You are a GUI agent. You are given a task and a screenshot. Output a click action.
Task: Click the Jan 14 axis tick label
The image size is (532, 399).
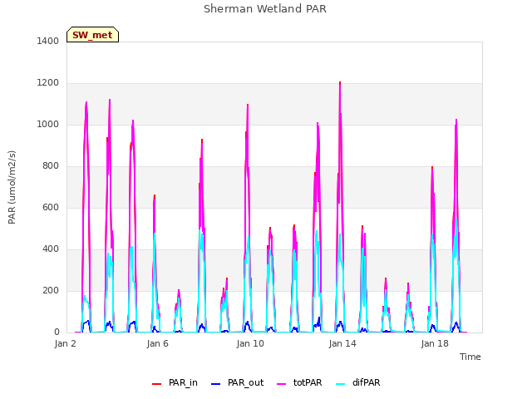[342, 343]
